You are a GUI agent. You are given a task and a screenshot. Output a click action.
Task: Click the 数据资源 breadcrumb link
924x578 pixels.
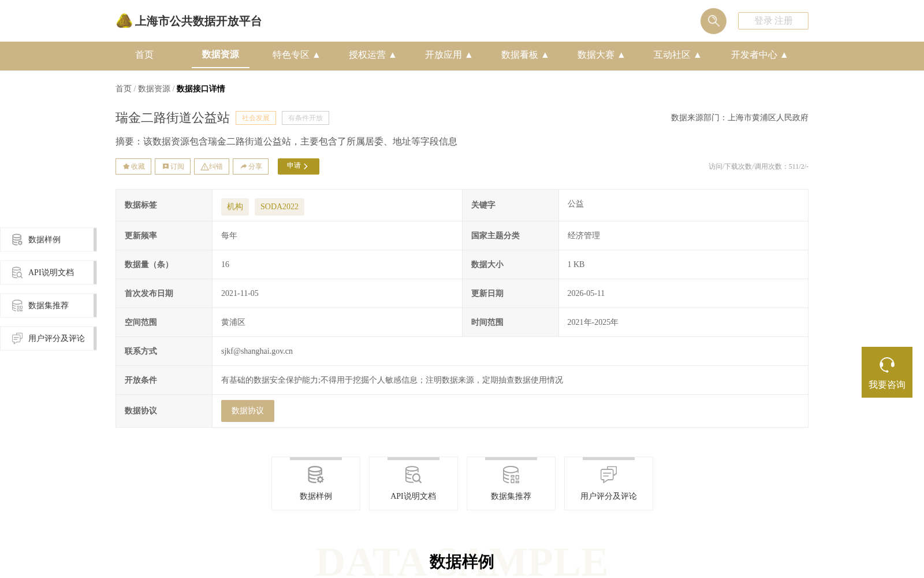pos(154,88)
